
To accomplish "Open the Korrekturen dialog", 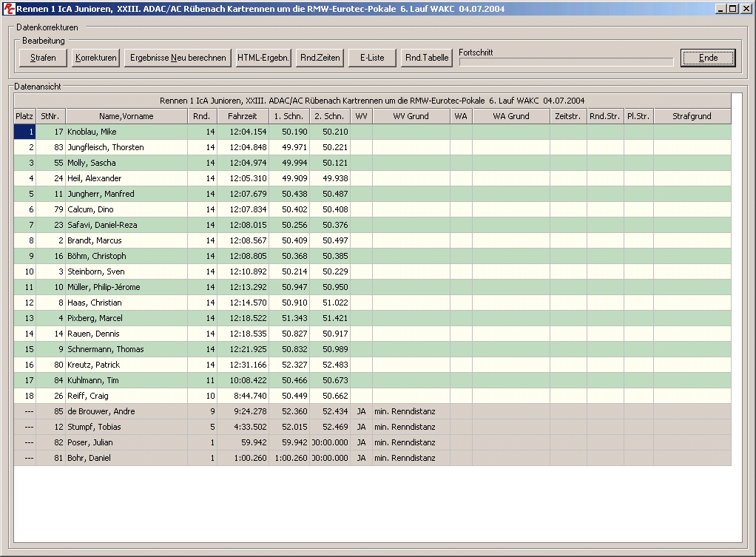I will click(96, 58).
